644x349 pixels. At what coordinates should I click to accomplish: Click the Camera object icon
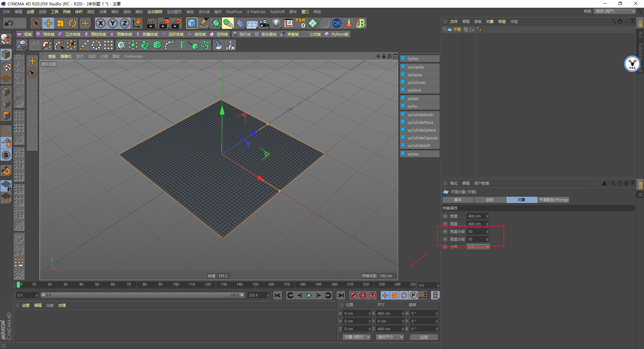coord(264,23)
